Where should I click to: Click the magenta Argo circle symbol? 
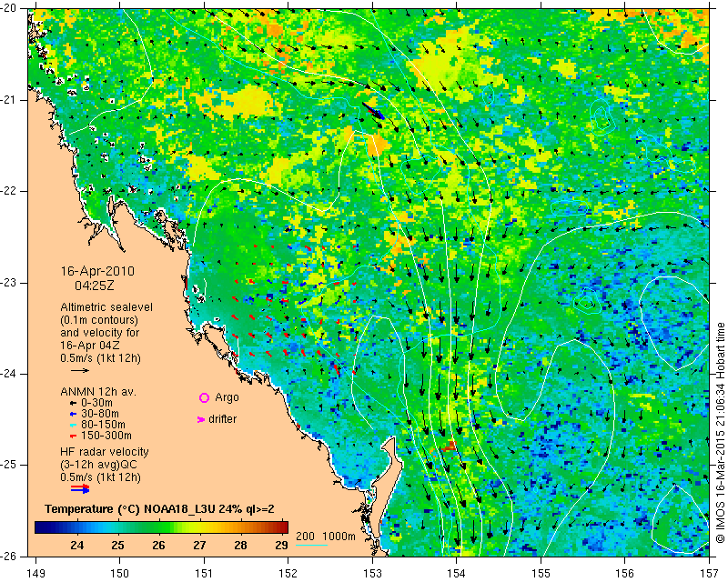204,397
